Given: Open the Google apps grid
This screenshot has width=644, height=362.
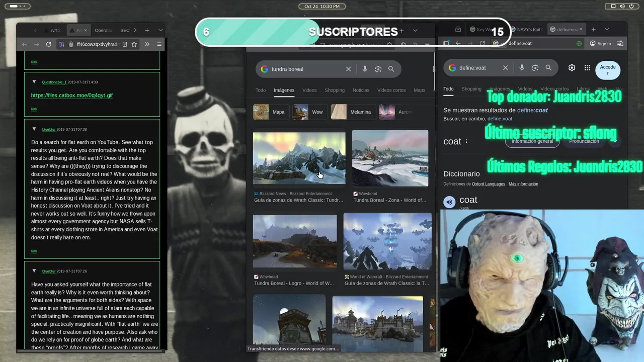Looking at the screenshot, I should coord(587,67).
